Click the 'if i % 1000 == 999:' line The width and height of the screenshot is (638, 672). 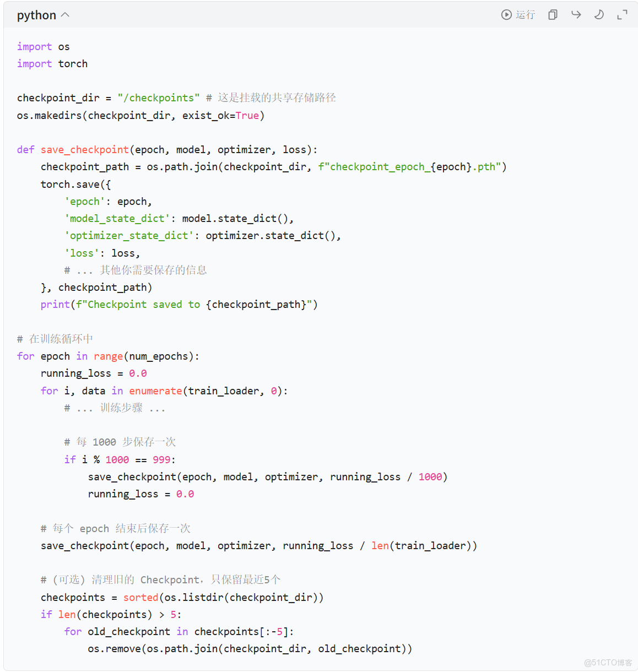coord(120,460)
